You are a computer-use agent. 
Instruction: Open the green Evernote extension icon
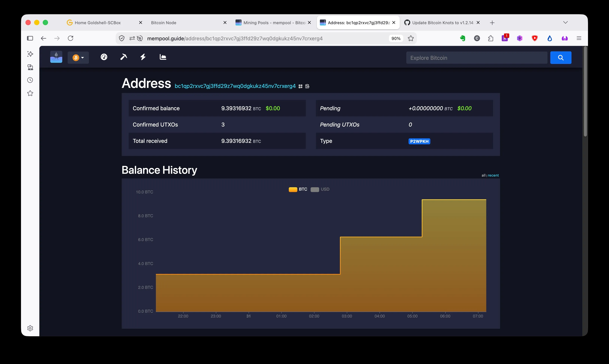click(463, 38)
